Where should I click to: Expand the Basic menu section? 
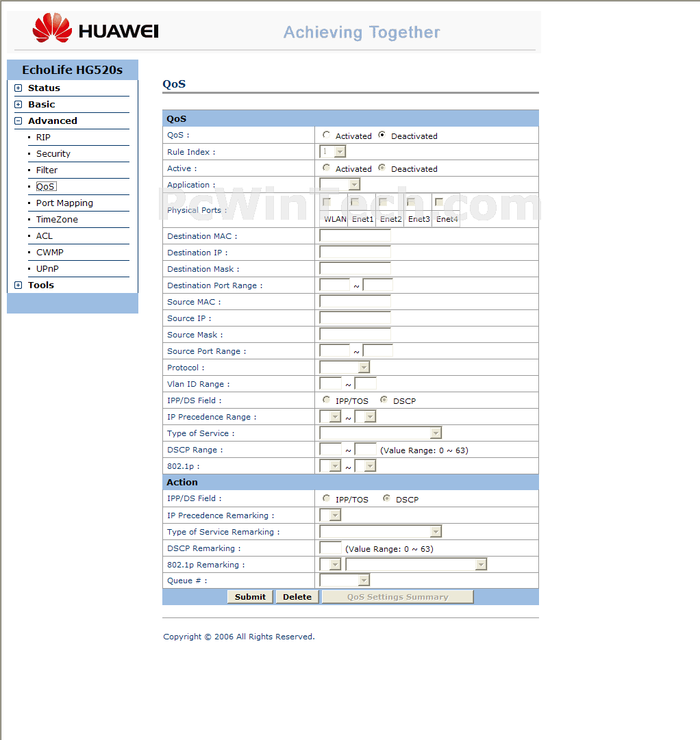pos(18,104)
